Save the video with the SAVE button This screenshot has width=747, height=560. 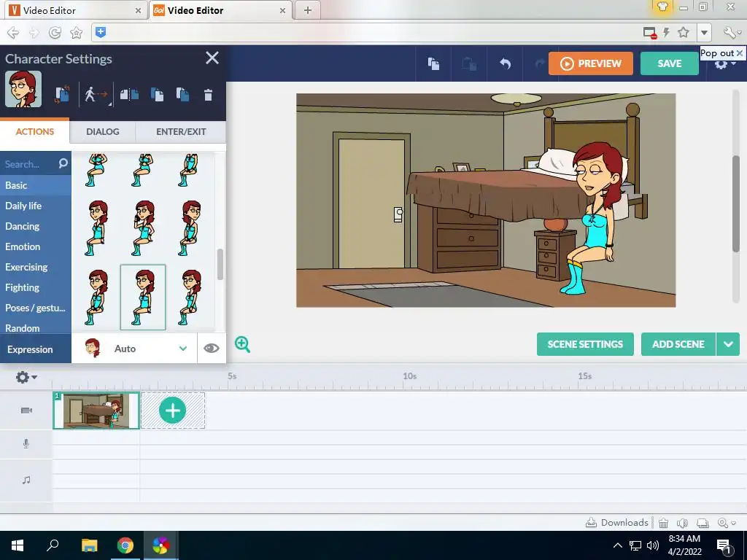[x=670, y=63]
